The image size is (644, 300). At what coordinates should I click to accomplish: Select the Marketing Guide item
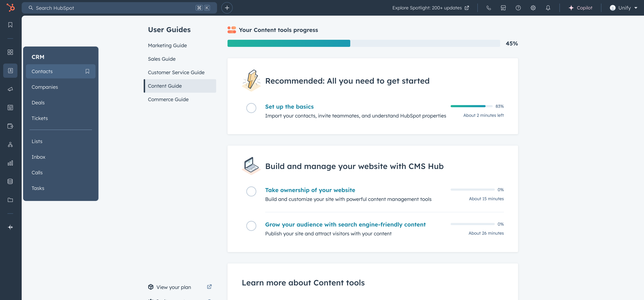click(x=167, y=45)
